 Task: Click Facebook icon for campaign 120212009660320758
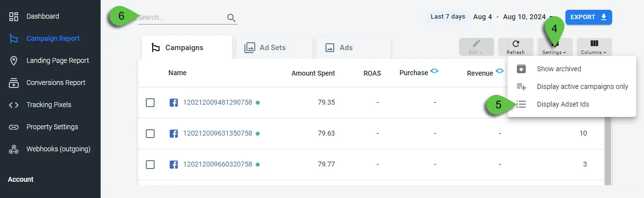pos(174,165)
